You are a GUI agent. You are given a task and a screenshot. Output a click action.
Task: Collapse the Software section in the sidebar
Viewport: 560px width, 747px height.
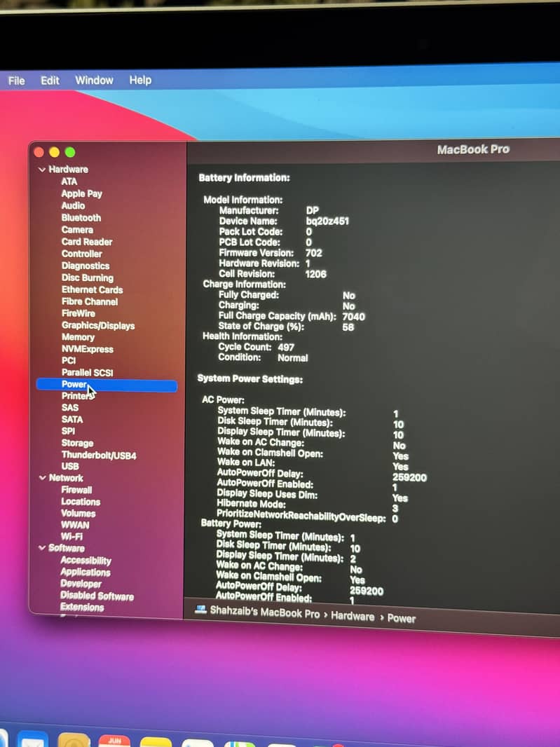[42, 548]
